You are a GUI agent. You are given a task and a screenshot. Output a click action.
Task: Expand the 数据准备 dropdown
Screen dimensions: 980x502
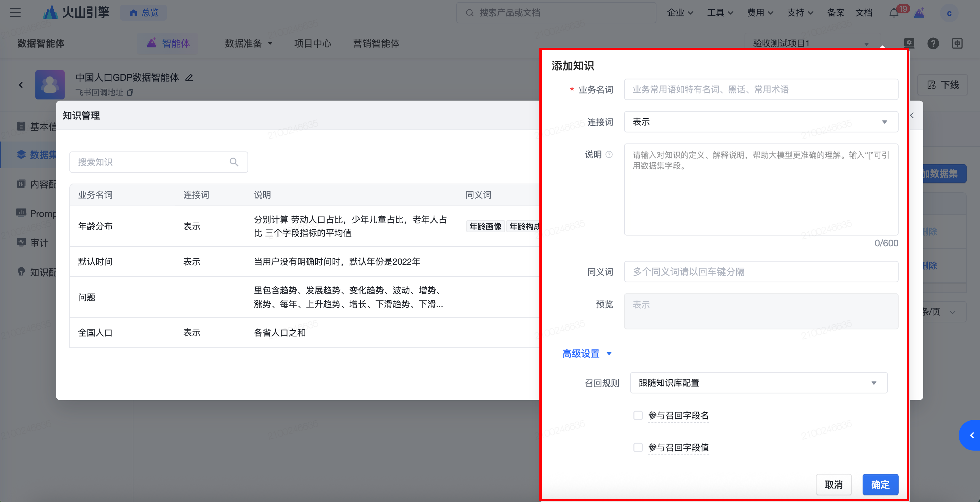tap(249, 43)
